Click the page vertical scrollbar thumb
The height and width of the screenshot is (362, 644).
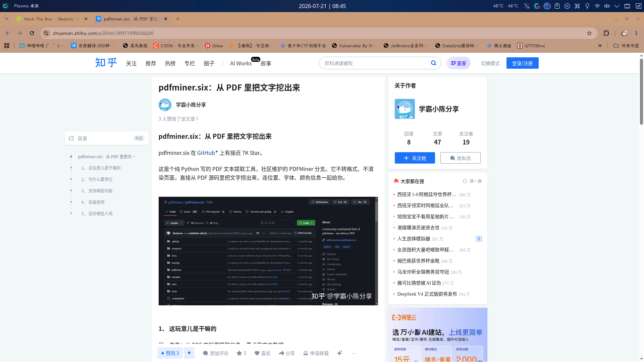pyautogui.click(x=641, y=91)
